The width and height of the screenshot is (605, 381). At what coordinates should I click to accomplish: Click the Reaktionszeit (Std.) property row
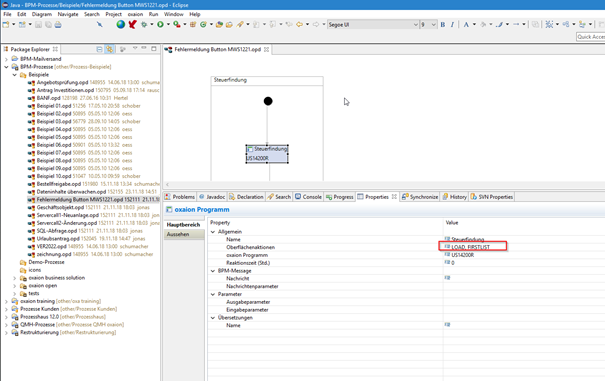pos(406,263)
